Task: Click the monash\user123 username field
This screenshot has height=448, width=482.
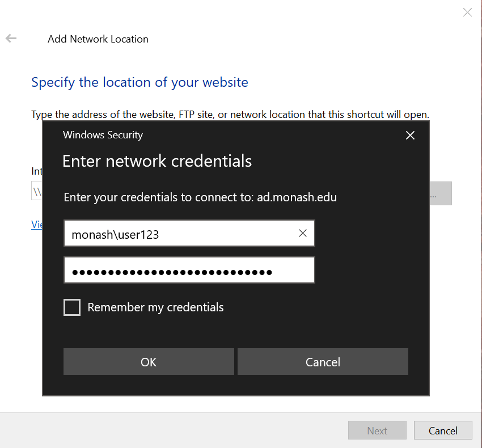Action: point(179,234)
